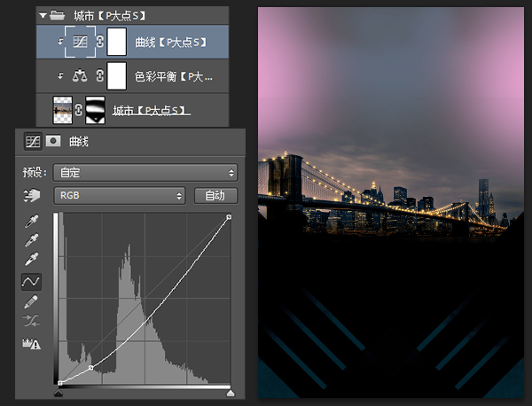Select the bottom-left curve endpoint
Viewport: 532px width, 406px height.
[60, 383]
